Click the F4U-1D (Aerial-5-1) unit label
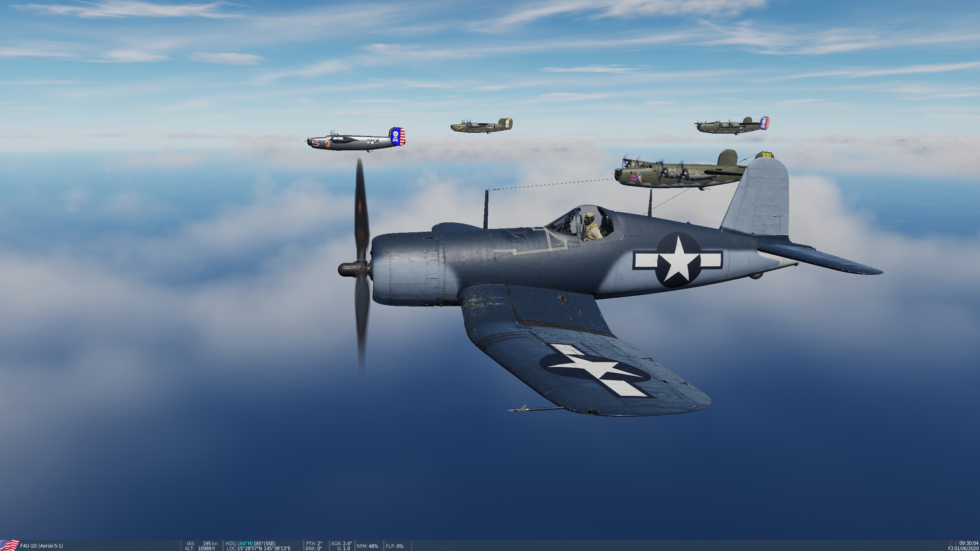Viewport: 980px width, 551px height. tap(42, 546)
